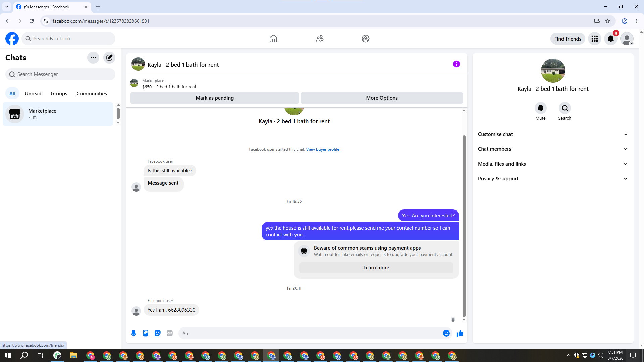Open Windows Start menu
Screen dimensions: 644x362
click(x=8, y=355)
